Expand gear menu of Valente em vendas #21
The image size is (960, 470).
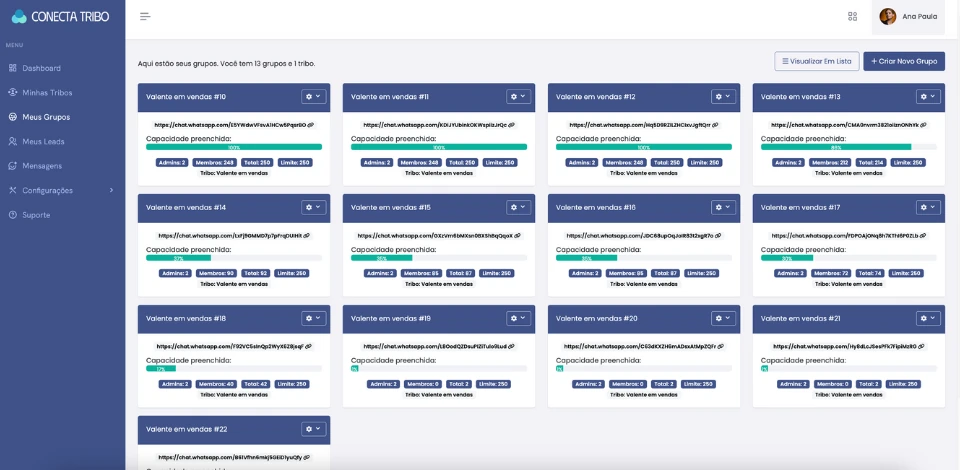[x=928, y=318]
